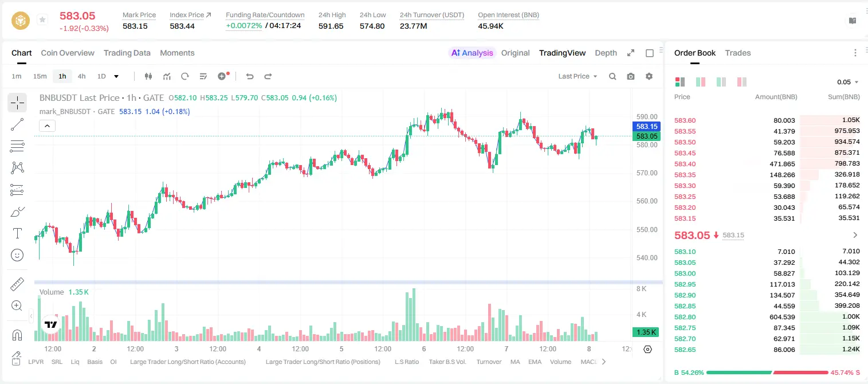Show only sell orders in order book
Viewport: 868px width, 384px height.
[x=742, y=82]
